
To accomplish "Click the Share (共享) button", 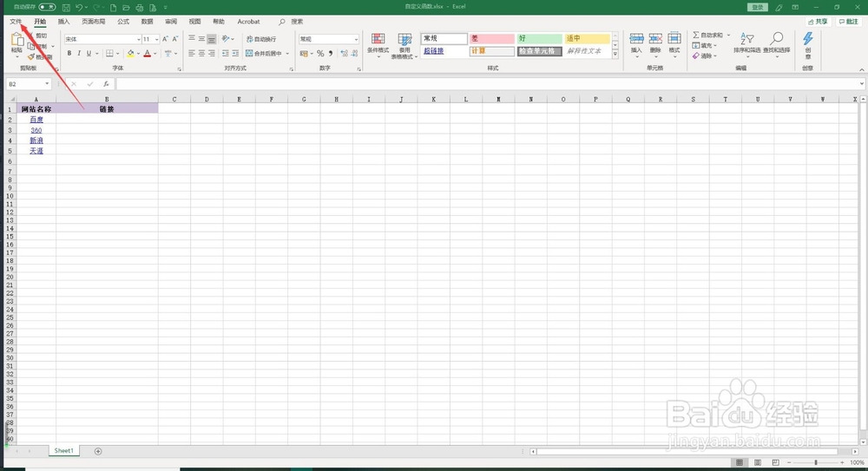I will click(818, 22).
